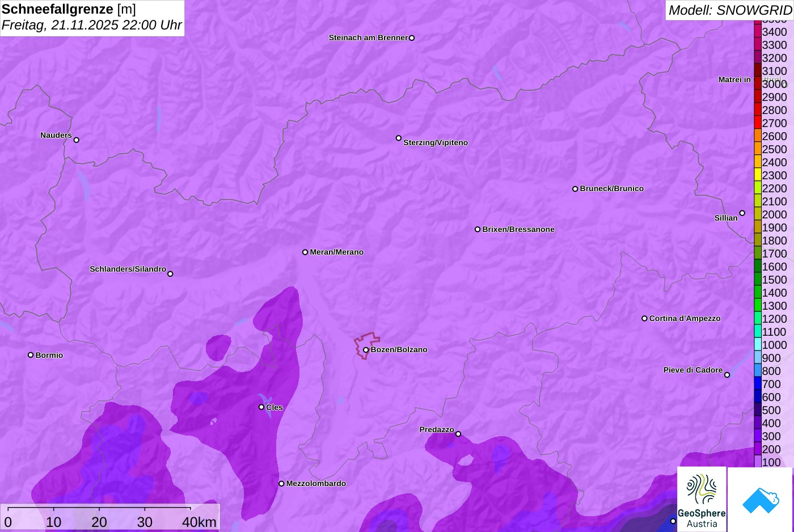Click the 1200 legend value
794x532 pixels.
click(775, 319)
